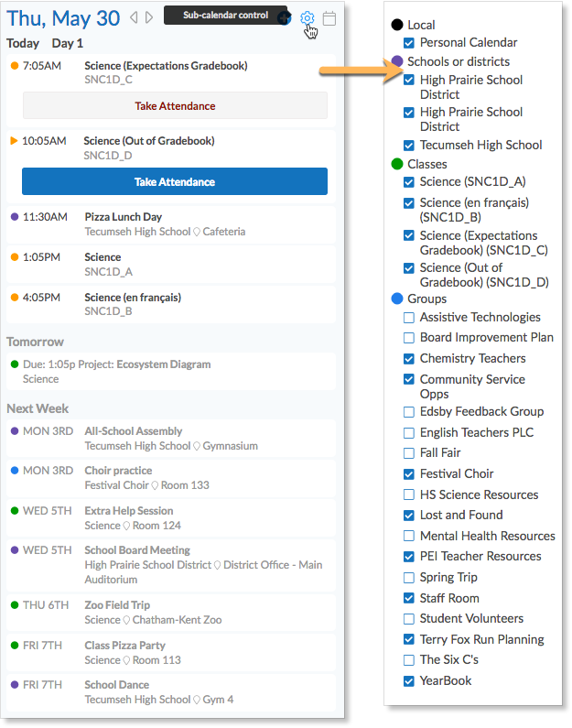Open the sub-calendar control gear icon

pyautogui.click(x=307, y=18)
